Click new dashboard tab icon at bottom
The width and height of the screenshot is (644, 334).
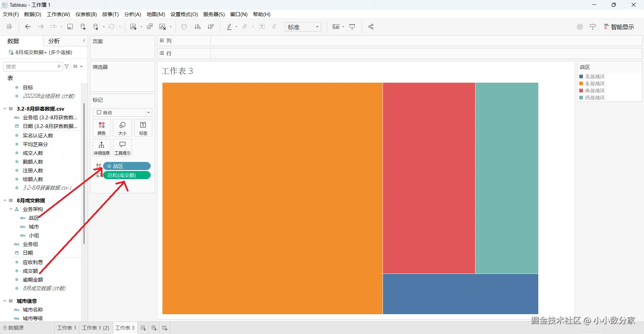pyautogui.click(x=154, y=328)
